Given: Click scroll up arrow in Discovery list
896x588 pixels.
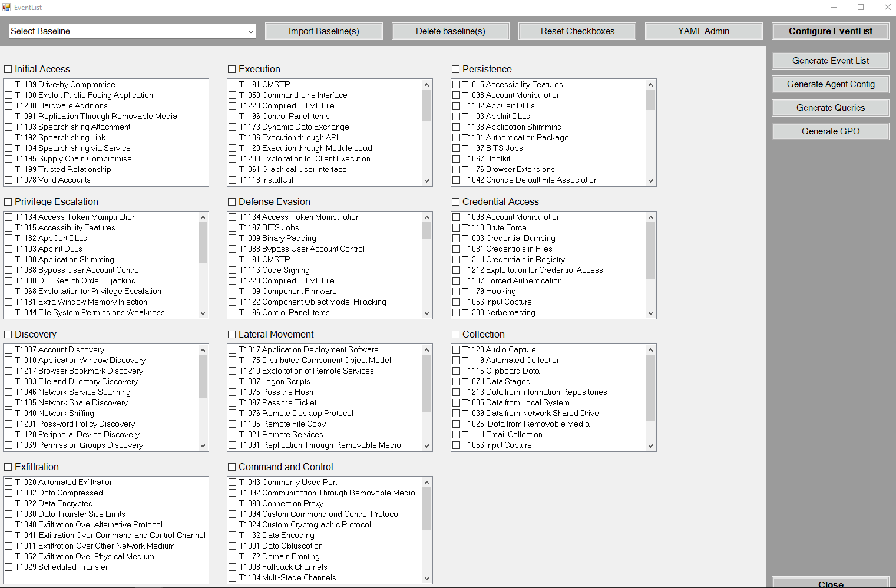Looking at the screenshot, I should [203, 350].
